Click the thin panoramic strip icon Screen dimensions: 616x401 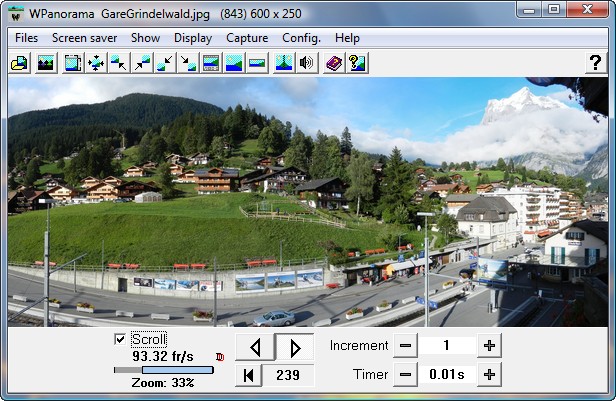click(257, 63)
